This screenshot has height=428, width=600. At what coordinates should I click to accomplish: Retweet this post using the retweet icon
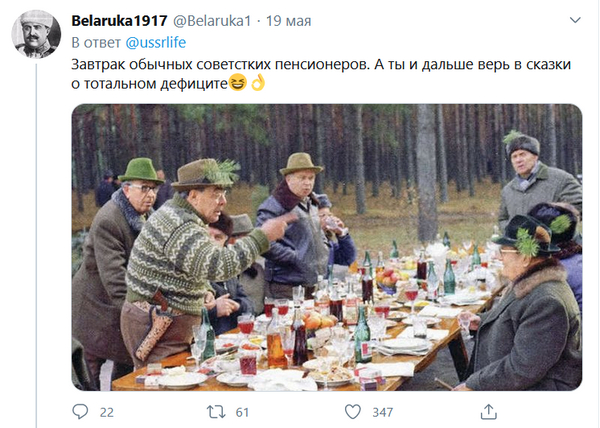216,412
